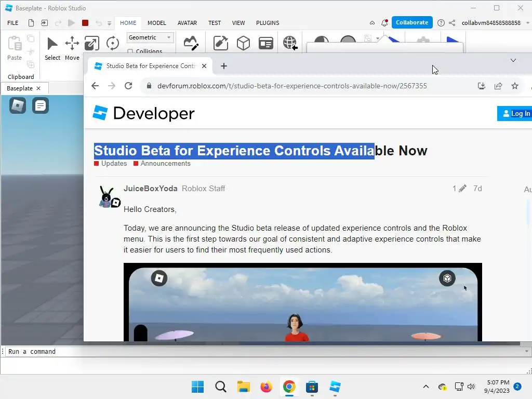
Task: Toggle the Collisions checkbox
Action: [130, 51]
